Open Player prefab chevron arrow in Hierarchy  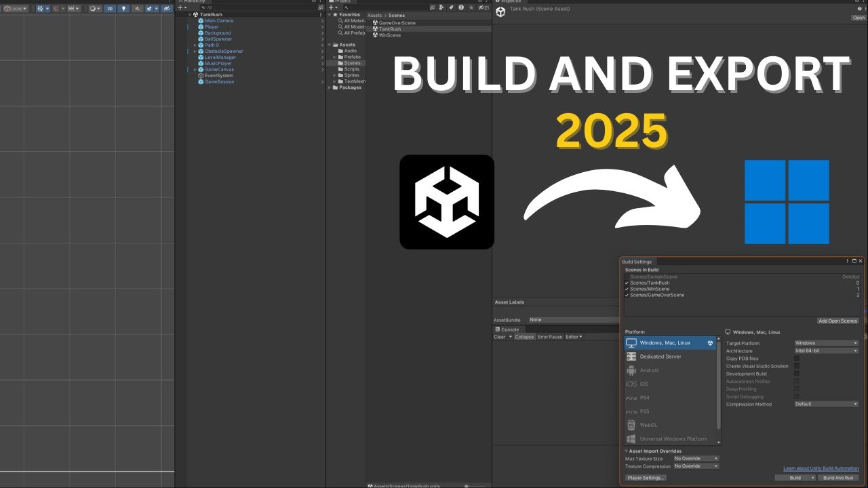point(322,26)
